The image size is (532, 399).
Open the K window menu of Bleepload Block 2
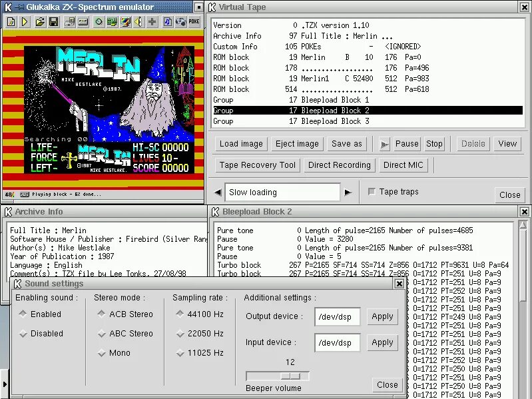[x=216, y=212]
